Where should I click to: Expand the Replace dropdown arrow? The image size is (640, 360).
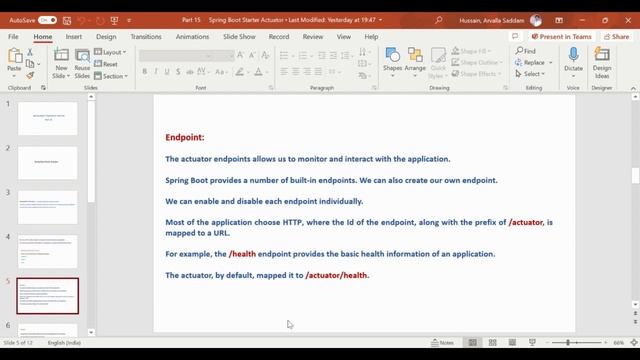(x=551, y=63)
